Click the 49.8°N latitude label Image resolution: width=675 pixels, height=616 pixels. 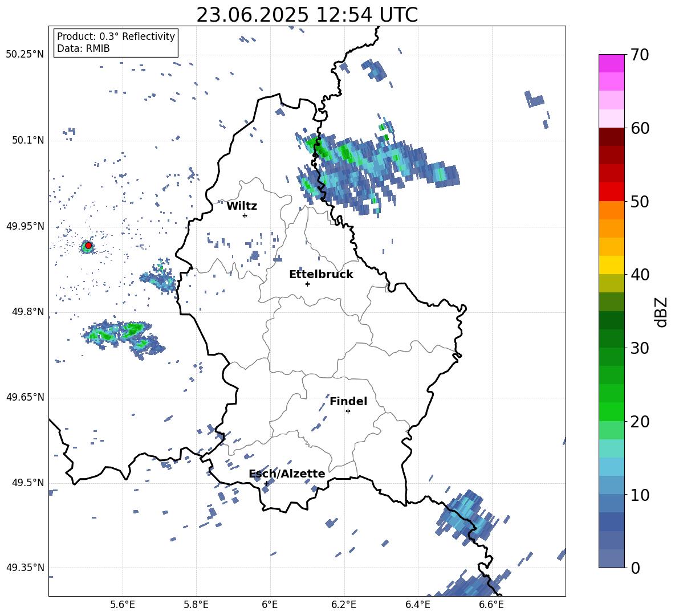(27, 312)
